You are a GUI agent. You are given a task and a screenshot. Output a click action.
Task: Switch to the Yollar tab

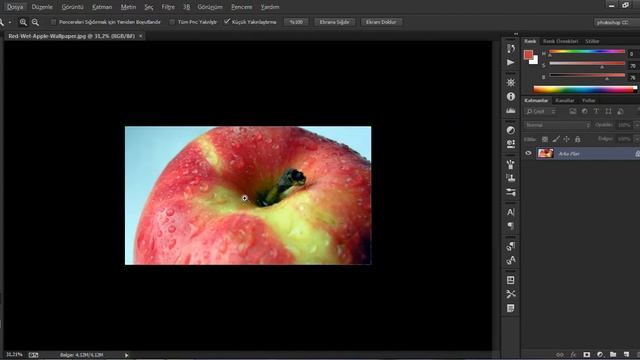click(589, 100)
